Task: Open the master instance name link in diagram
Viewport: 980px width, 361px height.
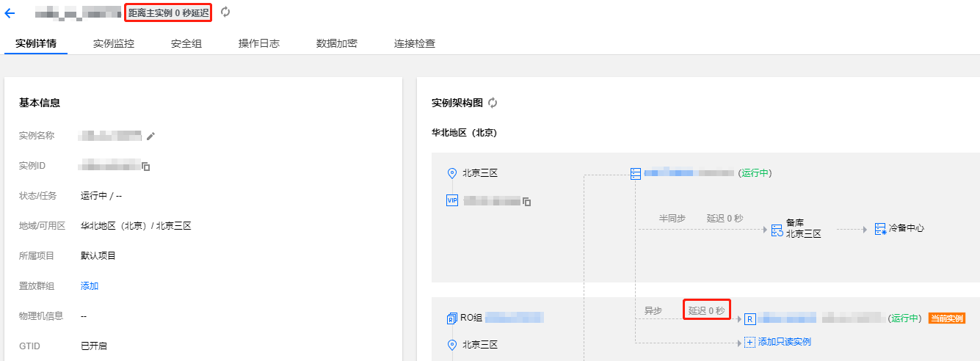Action: 689,173
